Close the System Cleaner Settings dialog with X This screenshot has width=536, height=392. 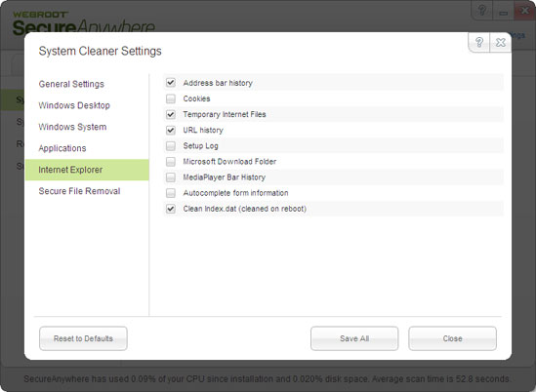click(501, 42)
